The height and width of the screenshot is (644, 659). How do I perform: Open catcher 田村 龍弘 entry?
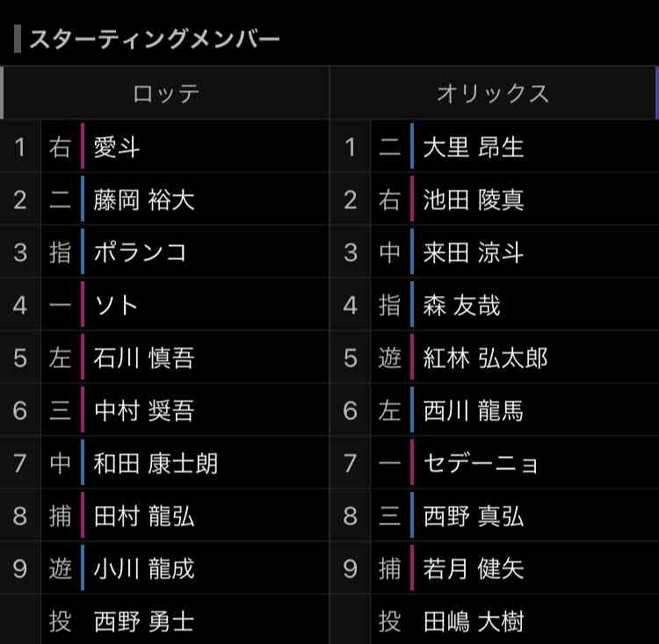[144, 516]
